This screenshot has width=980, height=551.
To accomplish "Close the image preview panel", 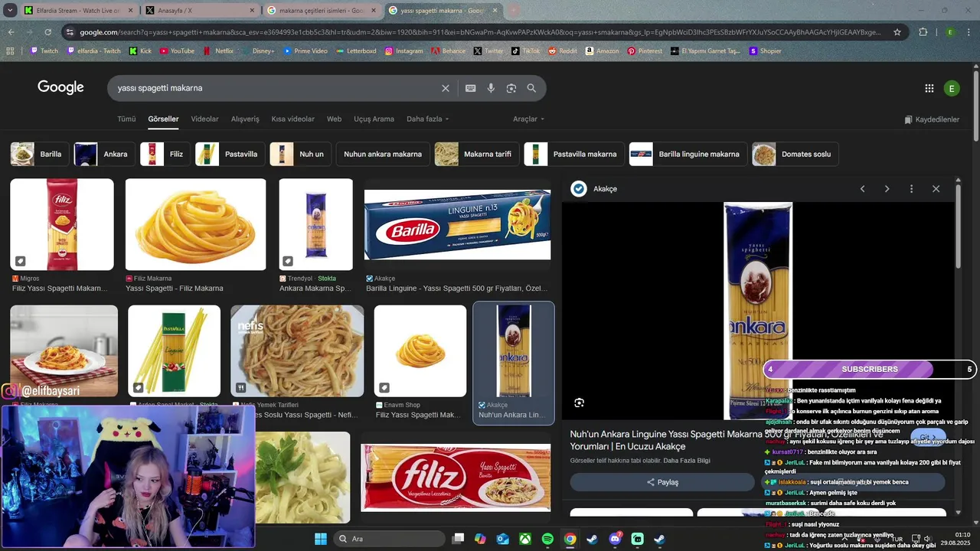I will click(x=936, y=189).
